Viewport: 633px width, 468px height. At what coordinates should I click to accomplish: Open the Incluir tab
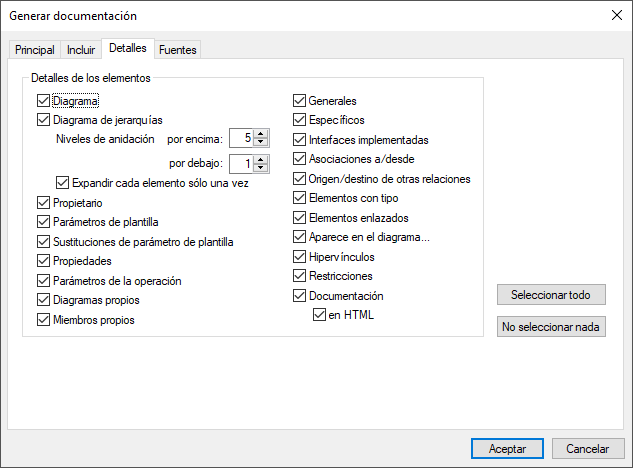click(82, 50)
